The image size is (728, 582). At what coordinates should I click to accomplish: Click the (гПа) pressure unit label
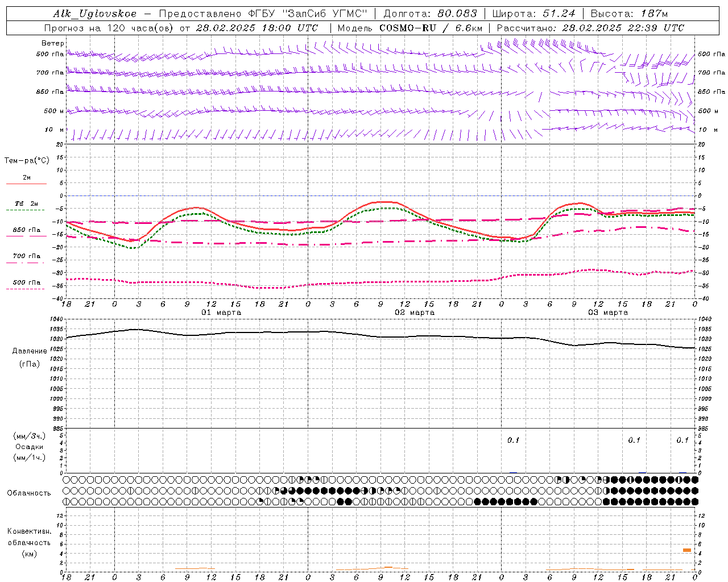pyautogui.click(x=30, y=364)
